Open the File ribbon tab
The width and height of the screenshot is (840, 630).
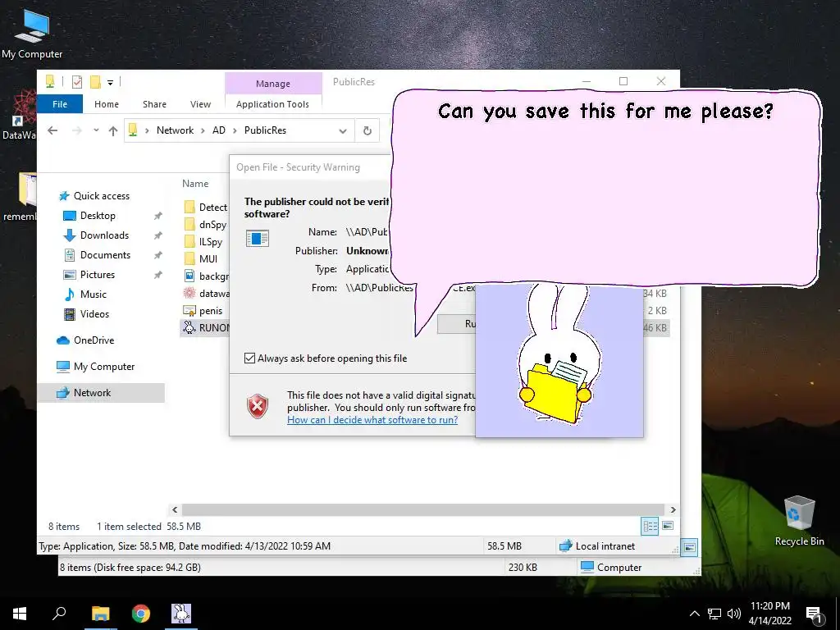[x=60, y=104]
